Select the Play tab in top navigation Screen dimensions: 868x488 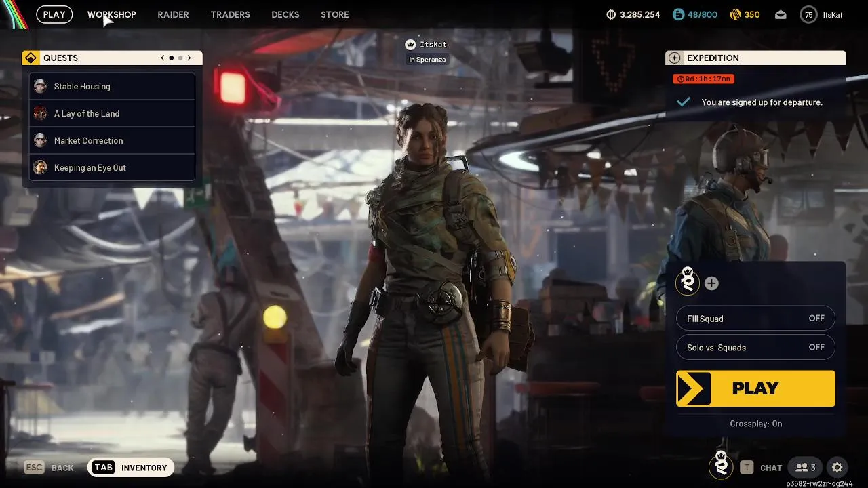point(54,14)
